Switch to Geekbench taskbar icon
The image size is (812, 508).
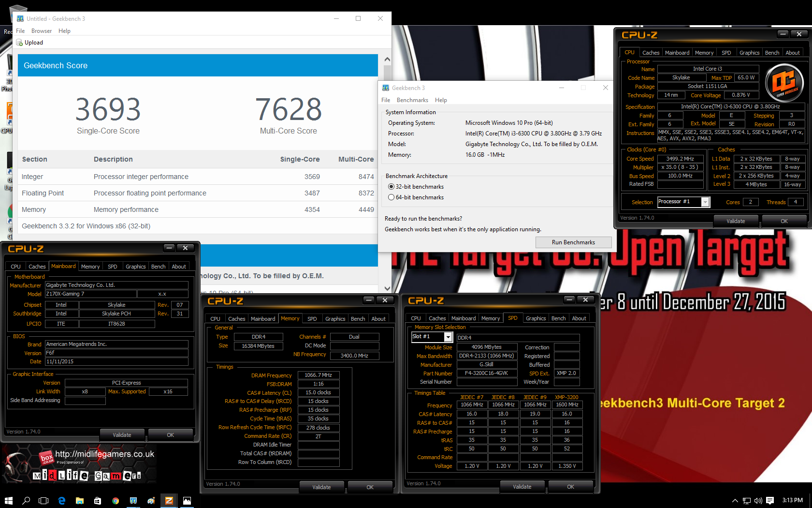[133, 501]
